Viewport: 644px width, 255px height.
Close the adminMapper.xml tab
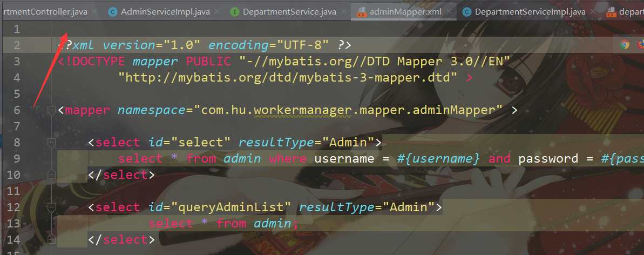click(450, 12)
